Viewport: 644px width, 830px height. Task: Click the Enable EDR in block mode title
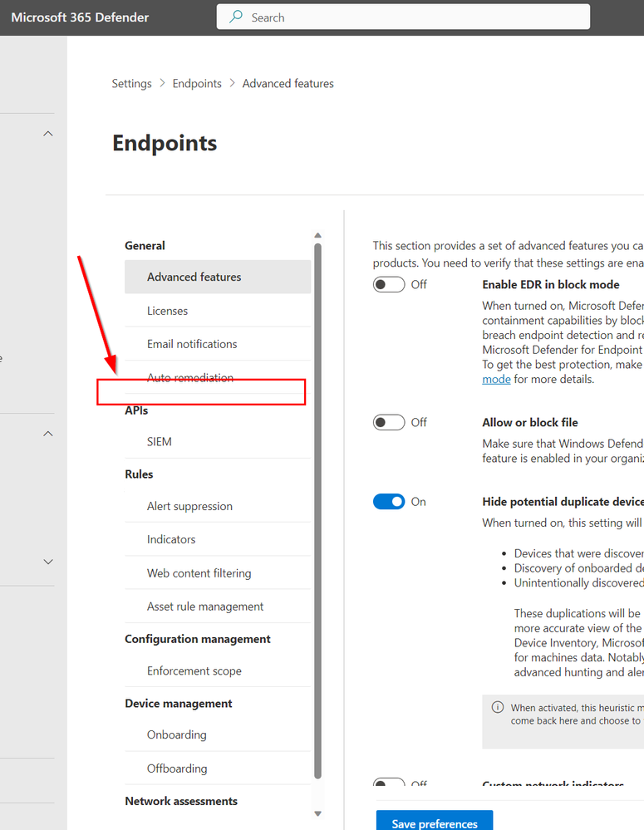[551, 285]
